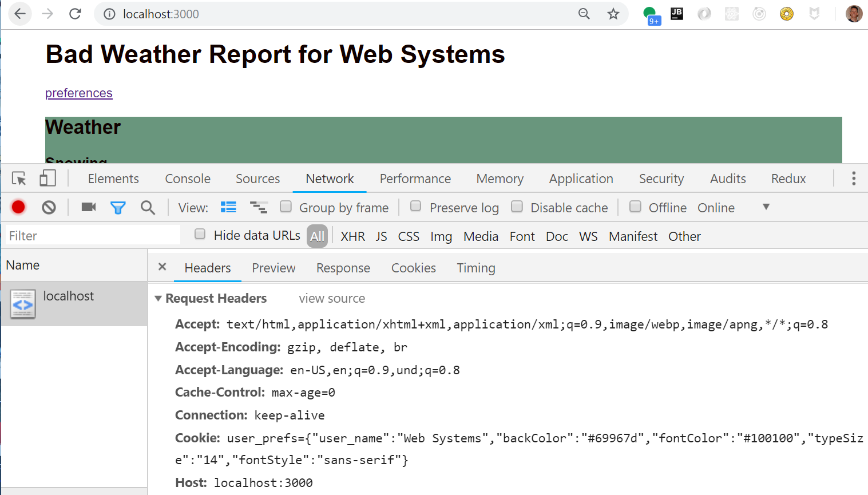Screen dimensions: 868x495
Task: Close the request details pane
Action: (x=162, y=267)
